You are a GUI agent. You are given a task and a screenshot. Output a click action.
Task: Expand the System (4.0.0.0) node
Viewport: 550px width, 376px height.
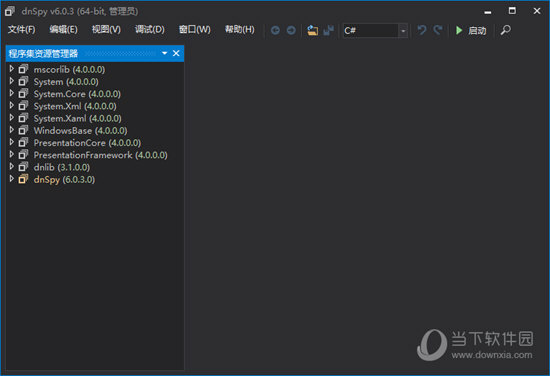coord(12,81)
